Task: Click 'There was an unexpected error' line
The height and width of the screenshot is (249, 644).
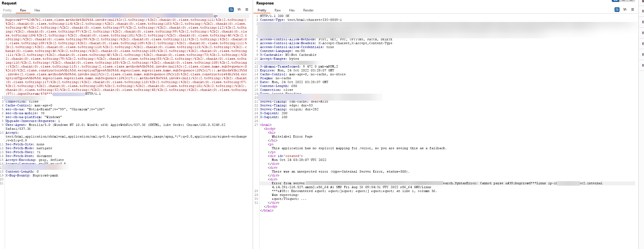Action: coord(341,172)
